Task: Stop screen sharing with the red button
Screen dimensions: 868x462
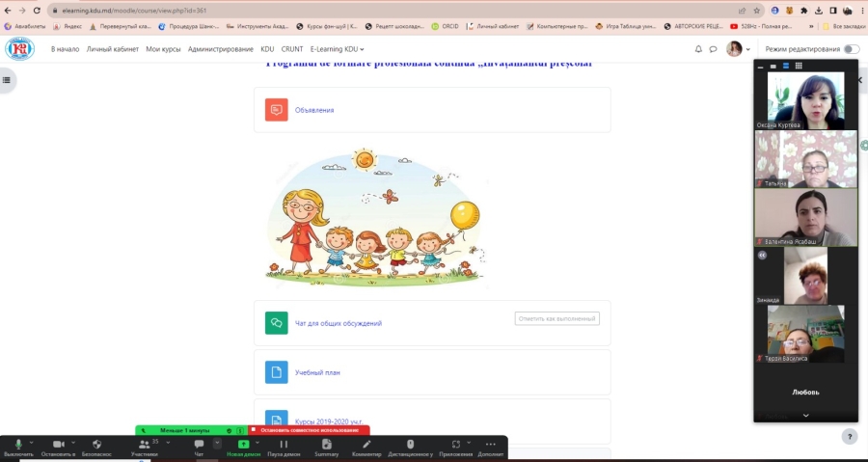Action: pos(309,430)
